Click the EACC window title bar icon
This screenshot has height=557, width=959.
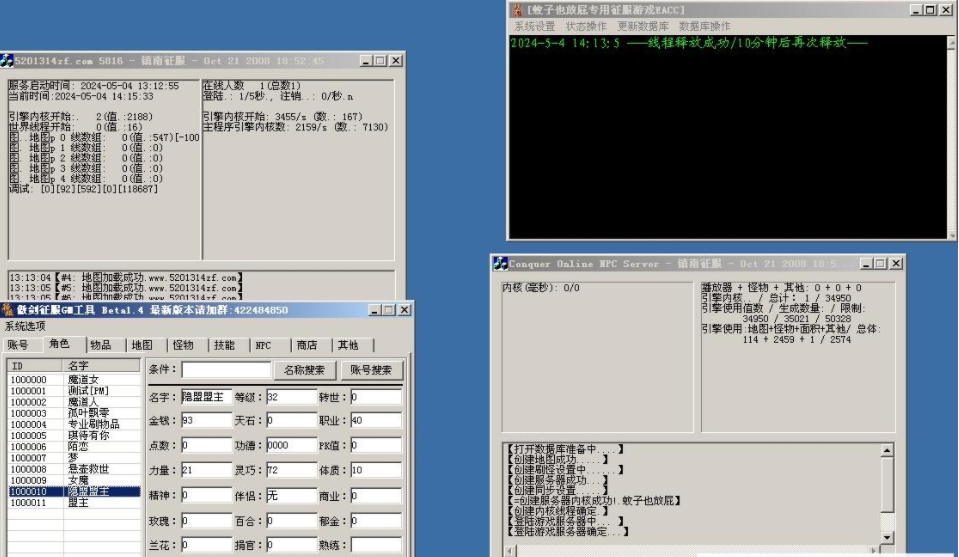(x=518, y=10)
